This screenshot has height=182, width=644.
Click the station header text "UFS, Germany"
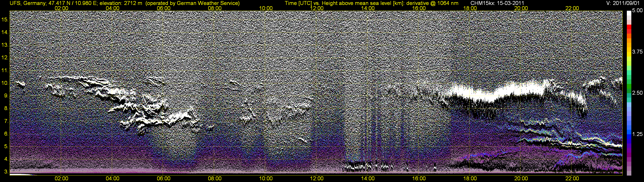27,3
